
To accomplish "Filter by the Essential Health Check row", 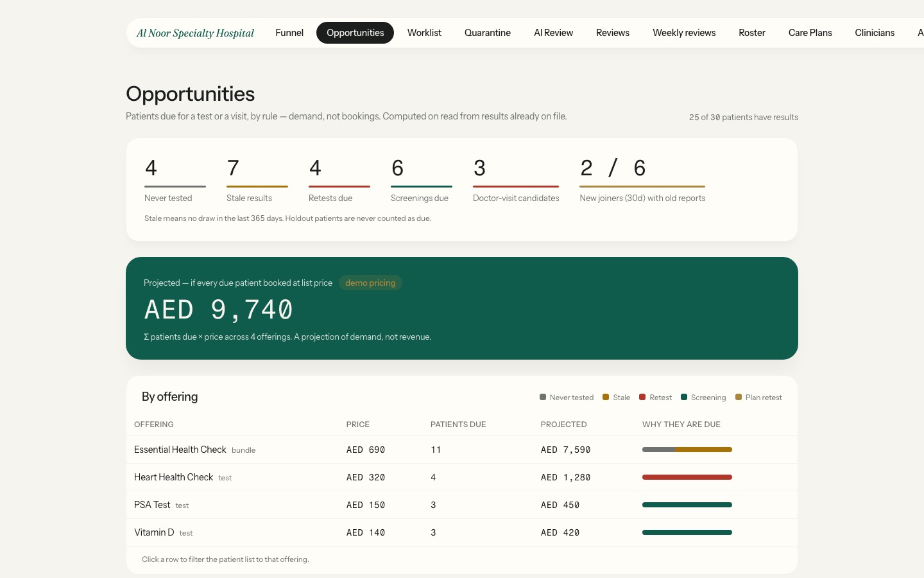I will point(462,450).
